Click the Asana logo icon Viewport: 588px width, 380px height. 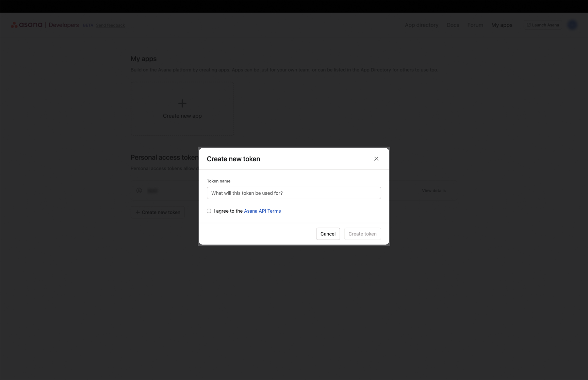tap(14, 24)
